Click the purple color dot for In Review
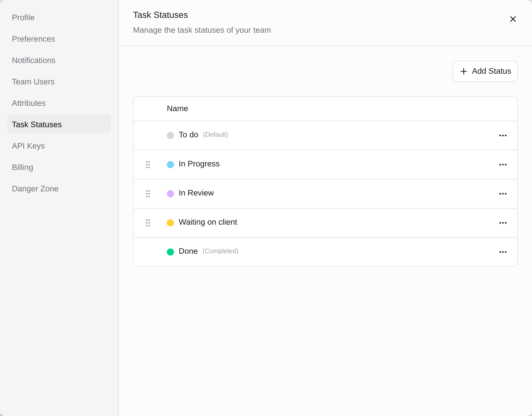This screenshot has height=416, width=532. click(x=170, y=194)
